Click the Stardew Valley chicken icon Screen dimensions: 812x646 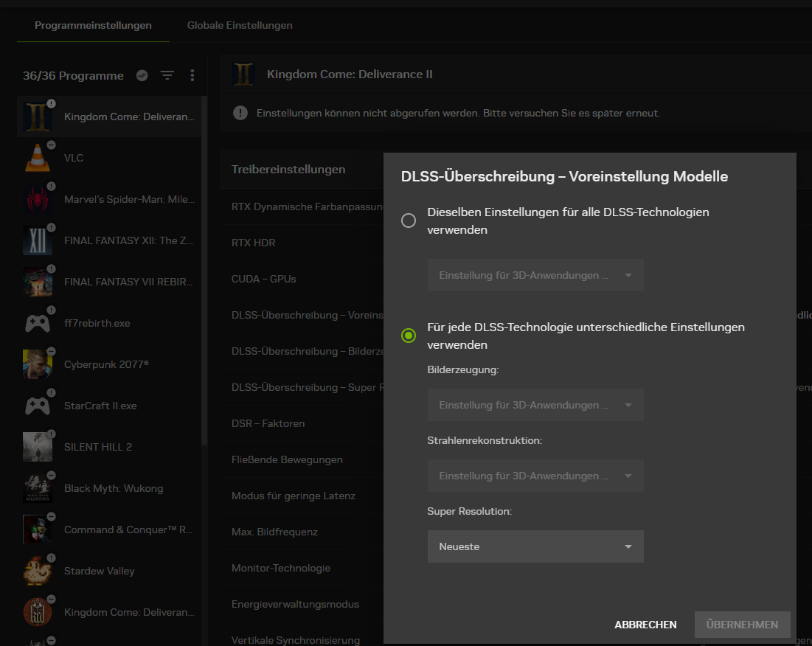pos(37,571)
